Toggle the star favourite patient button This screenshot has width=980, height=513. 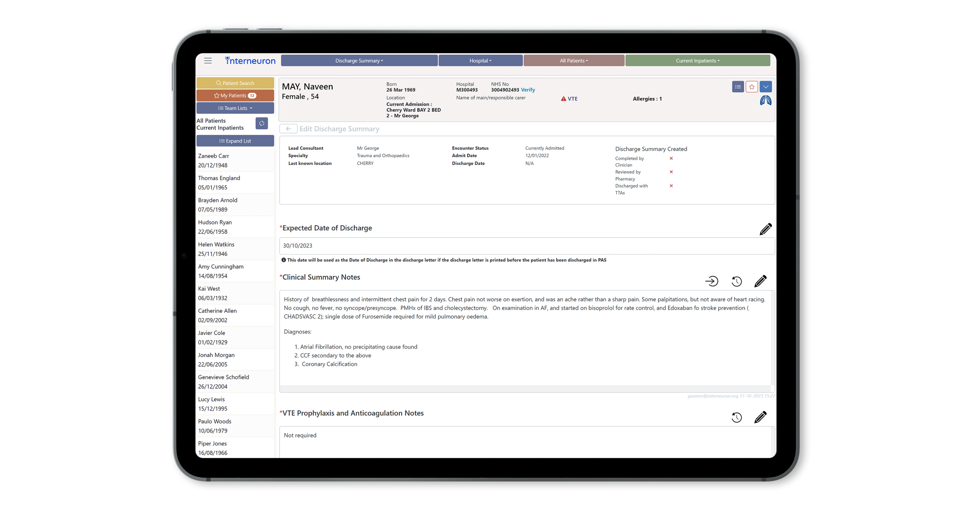(751, 87)
